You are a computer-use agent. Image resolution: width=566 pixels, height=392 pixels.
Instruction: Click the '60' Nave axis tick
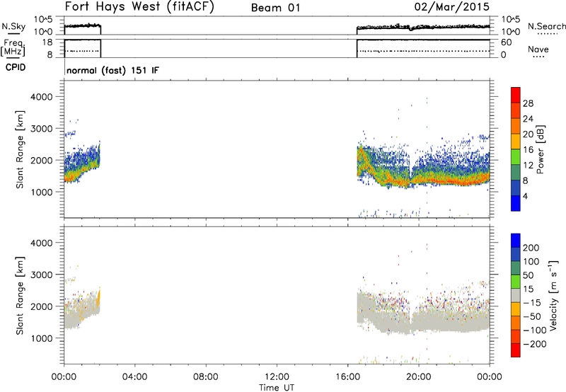point(506,42)
